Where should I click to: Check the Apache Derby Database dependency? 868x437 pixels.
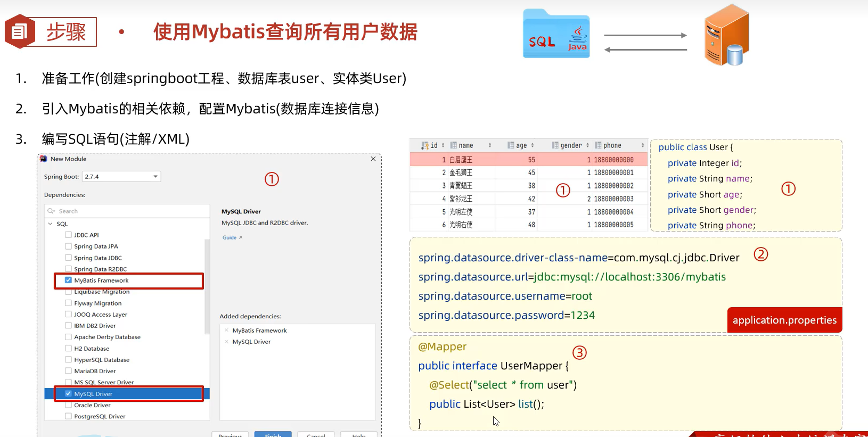68,337
